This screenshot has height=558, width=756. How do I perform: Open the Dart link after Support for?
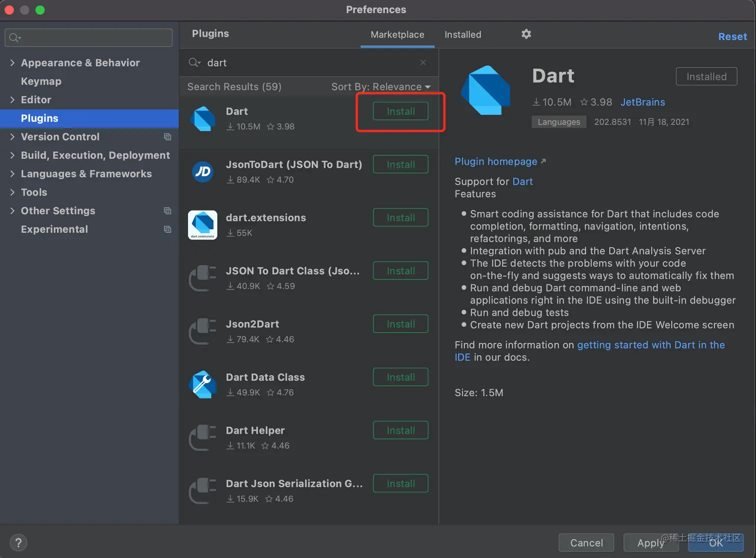coord(522,181)
